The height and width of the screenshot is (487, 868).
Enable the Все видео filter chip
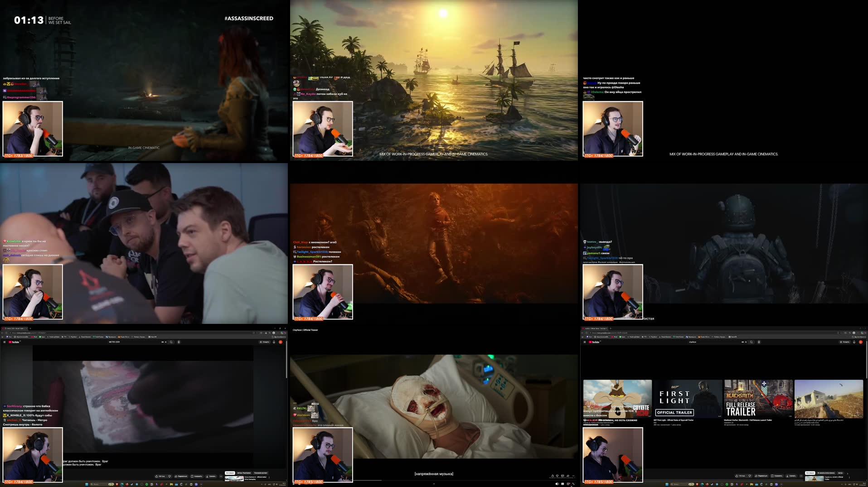[230, 473]
